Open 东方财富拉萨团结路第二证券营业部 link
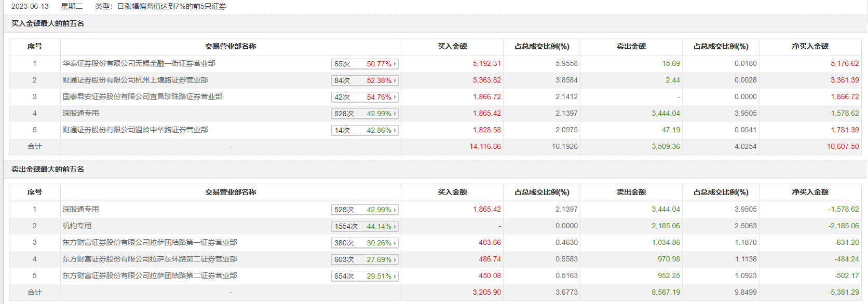 [150, 275]
